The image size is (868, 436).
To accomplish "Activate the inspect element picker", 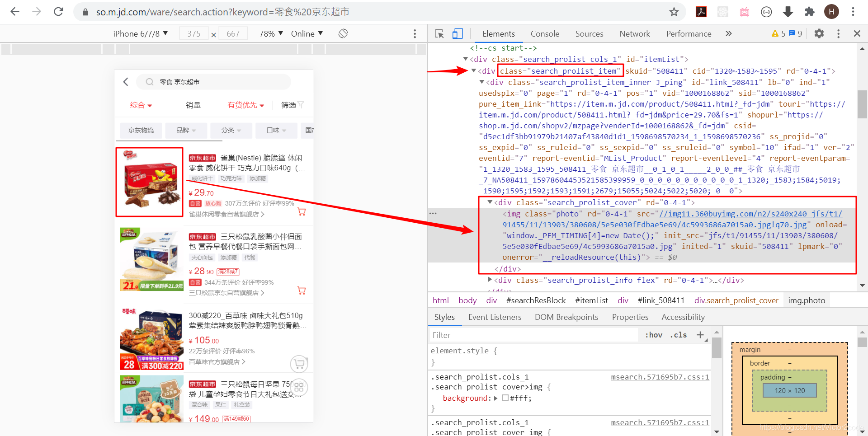I will click(x=439, y=33).
